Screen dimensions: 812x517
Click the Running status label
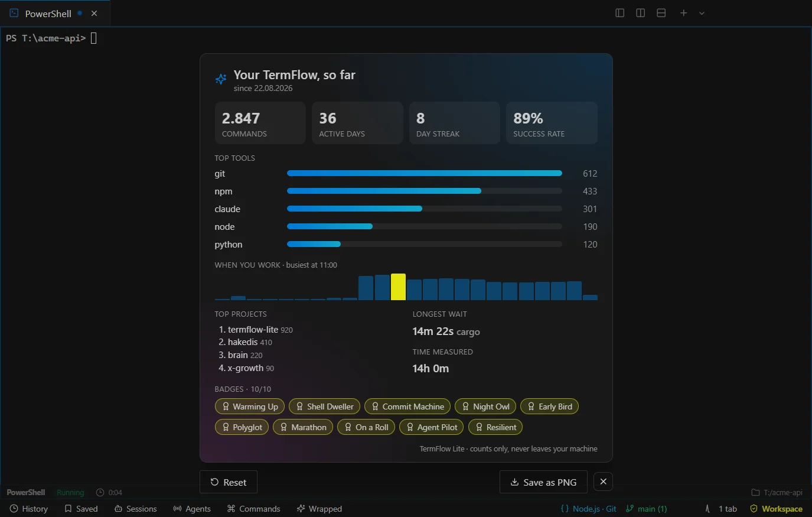click(70, 492)
